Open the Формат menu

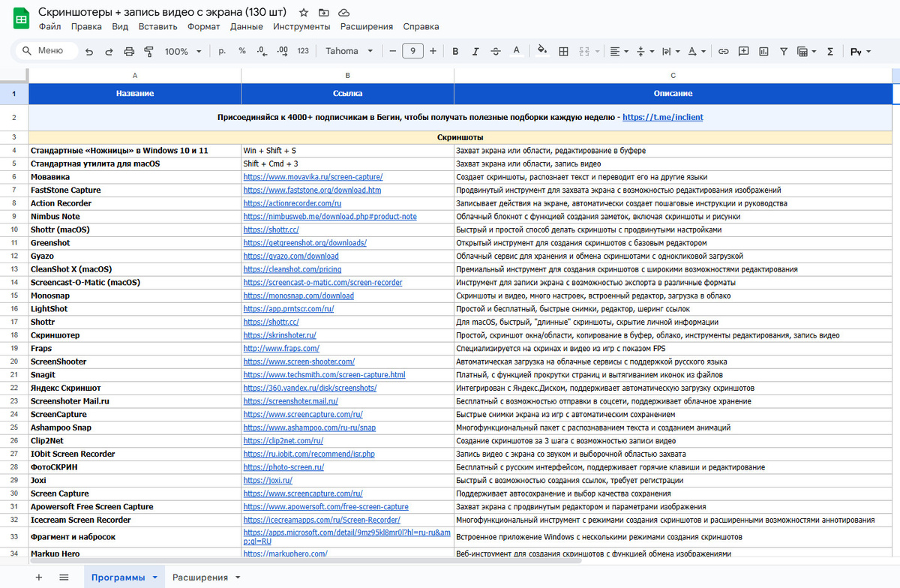click(204, 26)
